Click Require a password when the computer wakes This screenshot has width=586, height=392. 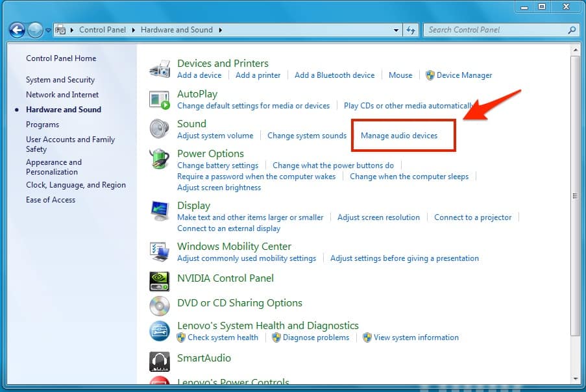click(256, 177)
